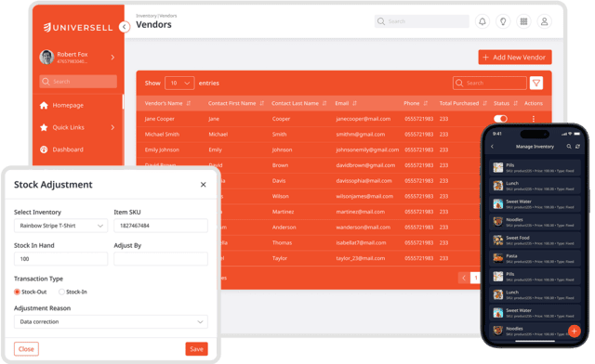Screen dimensions: 595x364
Task: Open the apps grid icon
Action: 523,21
